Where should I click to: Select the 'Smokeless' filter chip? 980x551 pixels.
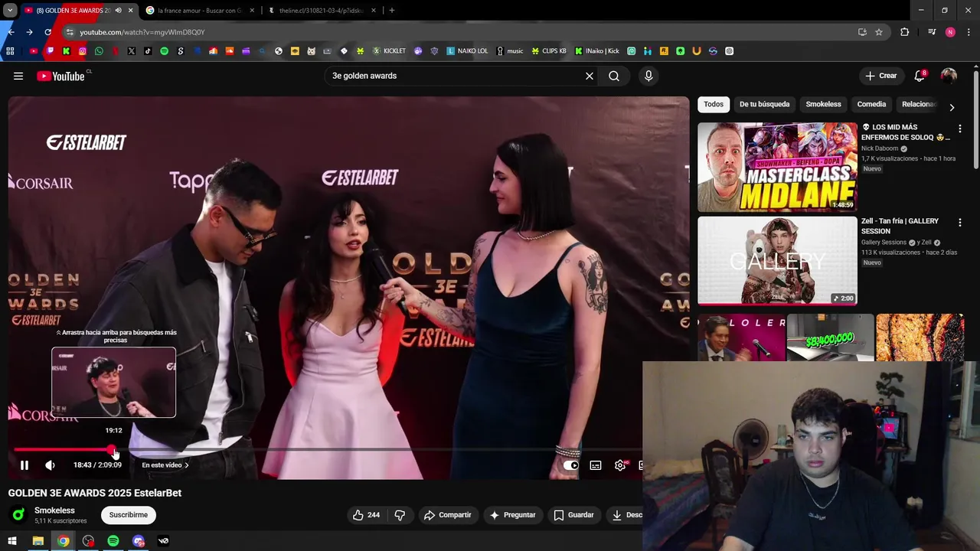click(823, 104)
